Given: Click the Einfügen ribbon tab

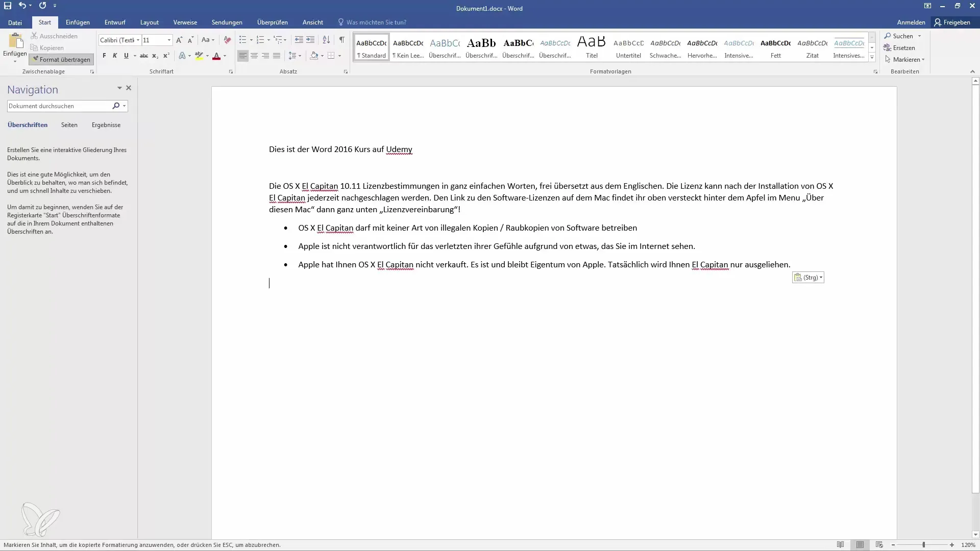Looking at the screenshot, I should [78, 22].
